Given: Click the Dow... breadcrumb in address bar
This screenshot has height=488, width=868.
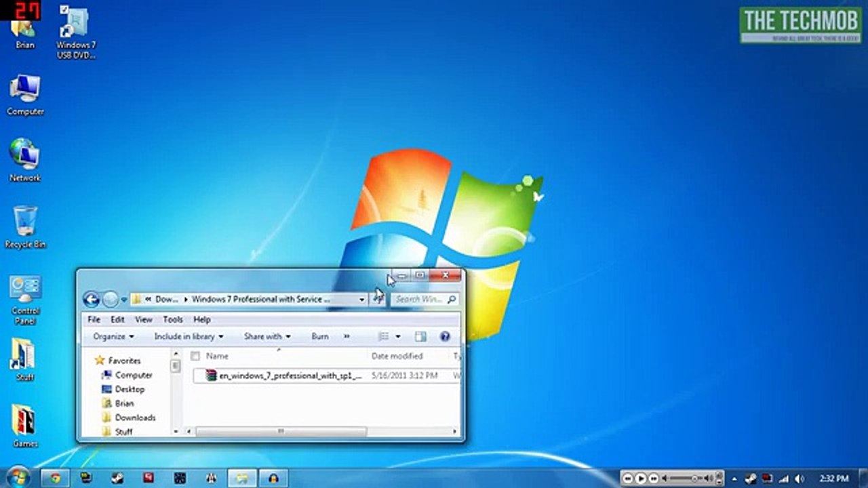Looking at the screenshot, I should 167,299.
